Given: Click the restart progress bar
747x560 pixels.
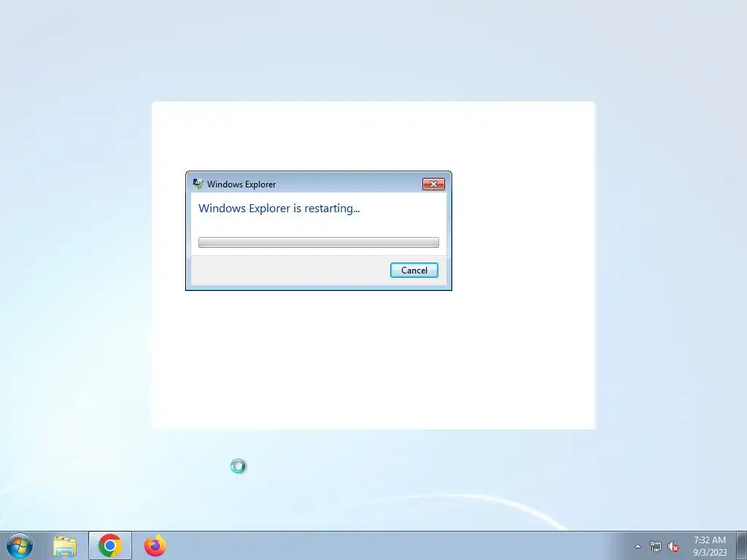Looking at the screenshot, I should click(x=318, y=242).
